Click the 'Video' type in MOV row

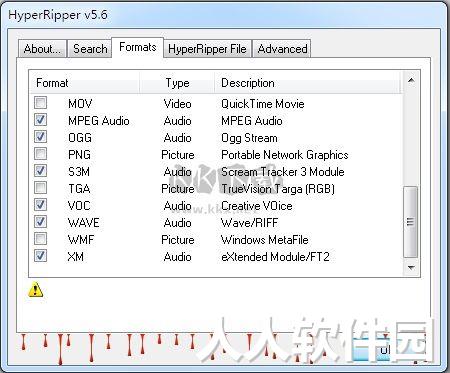(177, 104)
